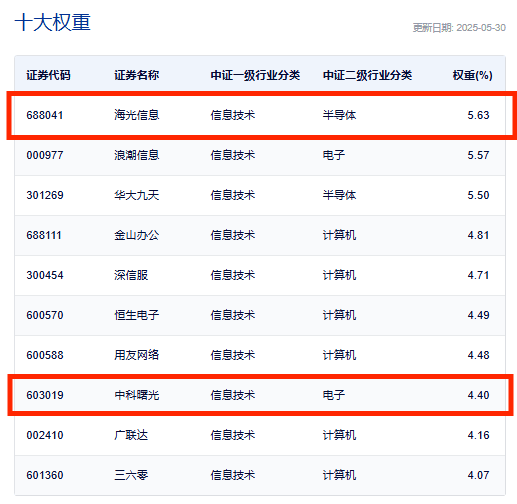The image size is (517, 504).
Task: Click the 4.71 weight value
Action: (x=478, y=275)
